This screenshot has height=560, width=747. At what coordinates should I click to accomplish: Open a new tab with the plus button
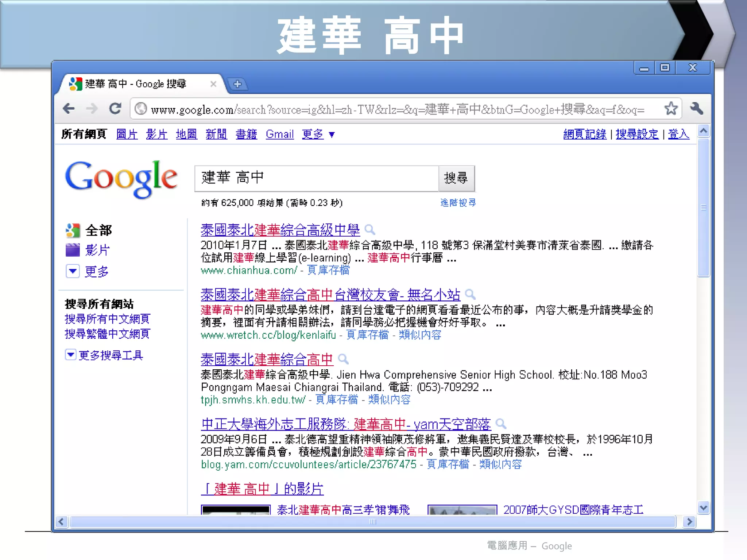click(237, 84)
